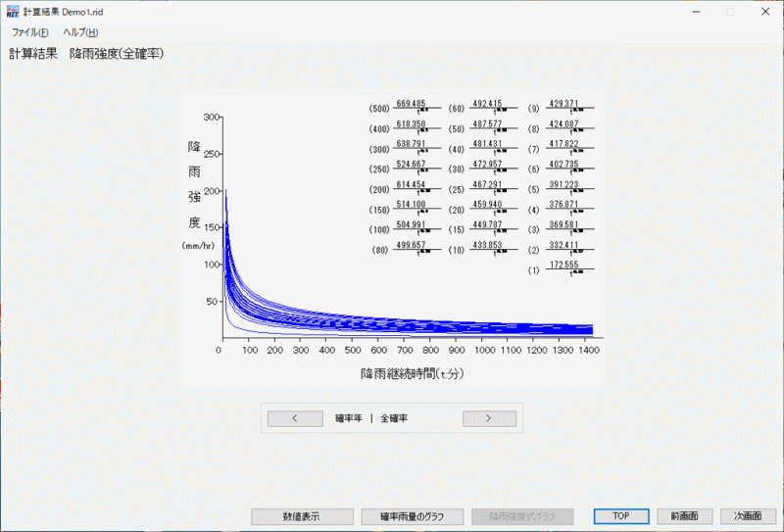Click the 計算結果 降雨強度 heading text
This screenshot has width=784, height=532.
point(86,54)
